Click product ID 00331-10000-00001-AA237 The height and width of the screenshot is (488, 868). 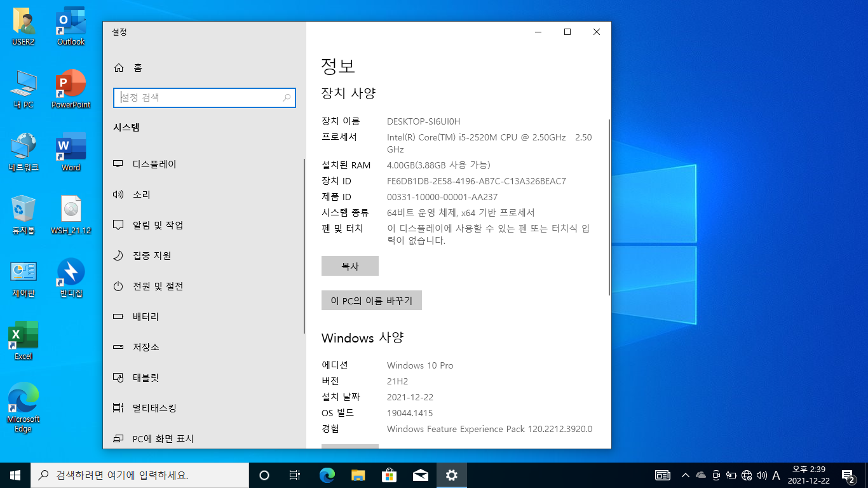point(442,197)
